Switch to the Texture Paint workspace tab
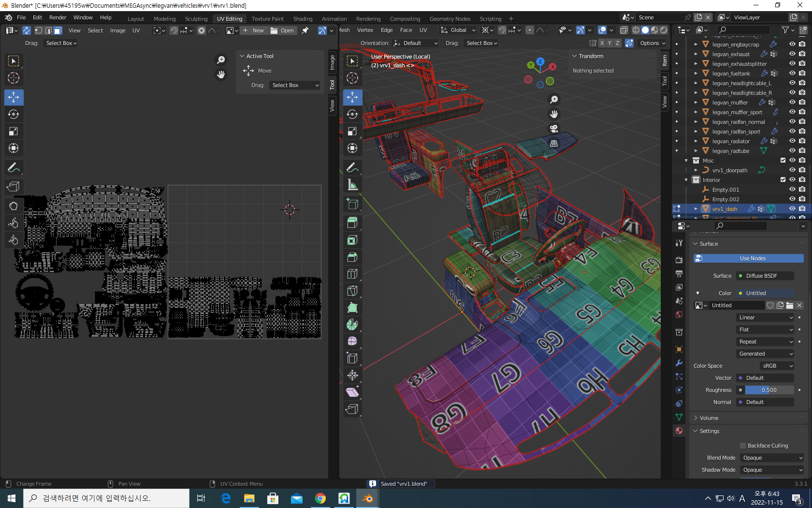Screen dimensions: 812x508 click(267, 19)
